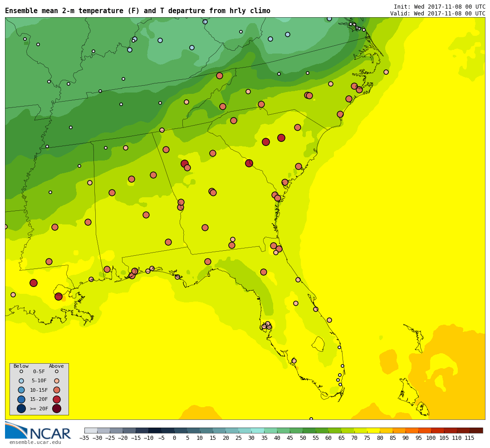Choose the blue 15-20F below legend circle
490x448 pixels.
[21, 399]
